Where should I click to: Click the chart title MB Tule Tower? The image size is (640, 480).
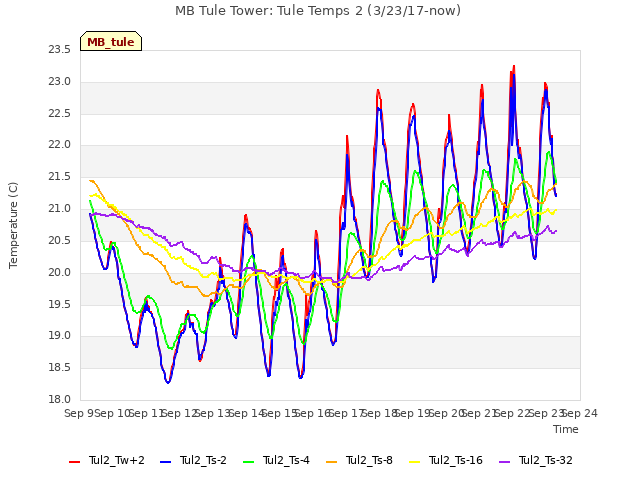[x=318, y=11]
